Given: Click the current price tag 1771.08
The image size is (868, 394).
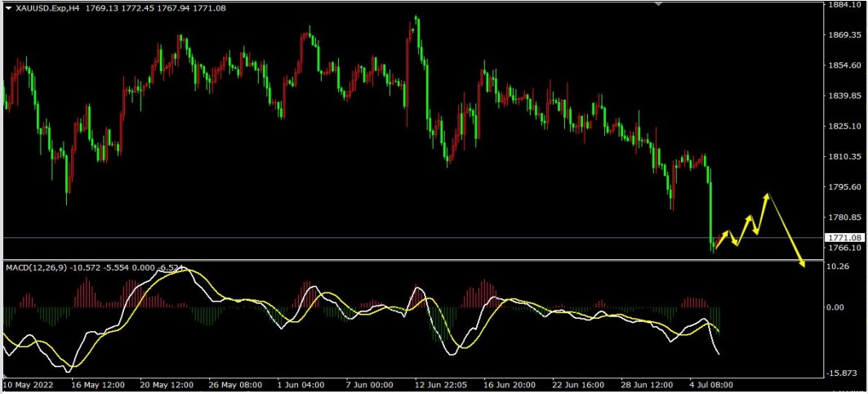Looking at the screenshot, I should click(x=844, y=238).
